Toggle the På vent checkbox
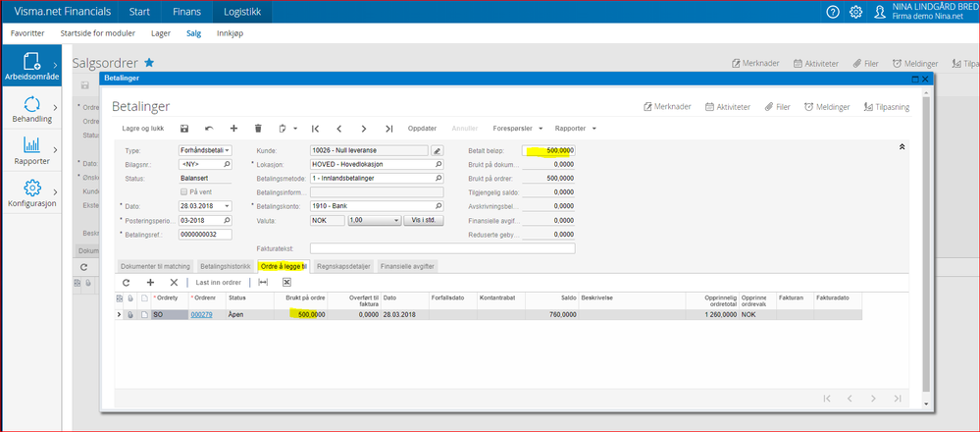 tap(185, 192)
